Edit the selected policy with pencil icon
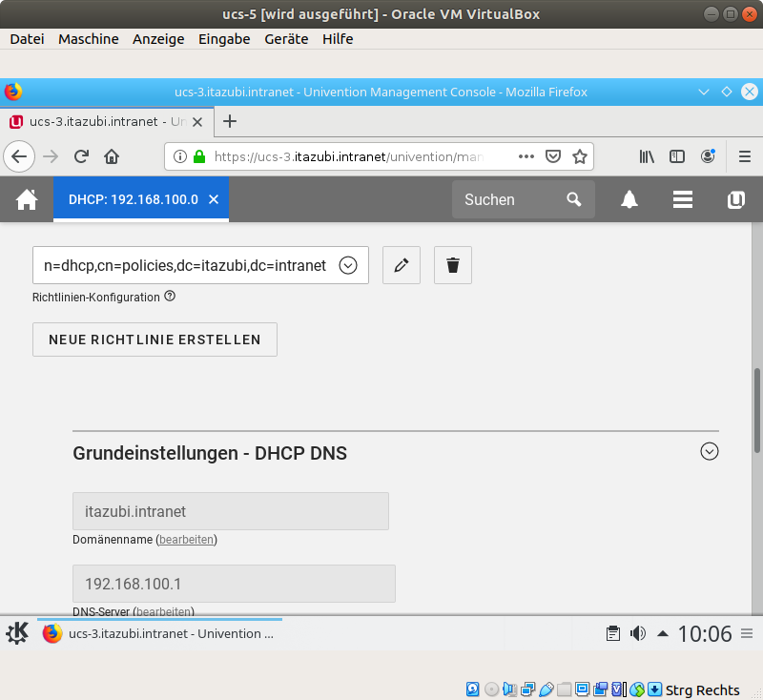The height and width of the screenshot is (700, 763). point(401,265)
